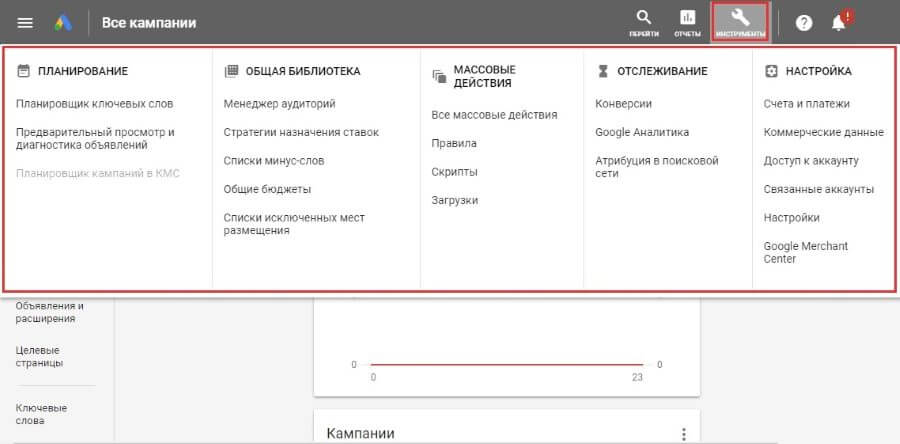Open Google Аналитика
900x444 pixels.
(642, 133)
